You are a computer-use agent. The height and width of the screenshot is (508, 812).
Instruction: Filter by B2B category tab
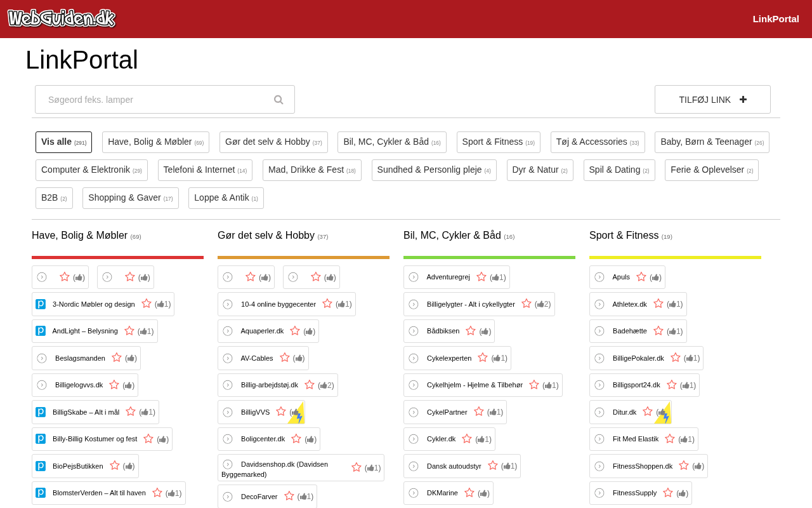[54, 198]
